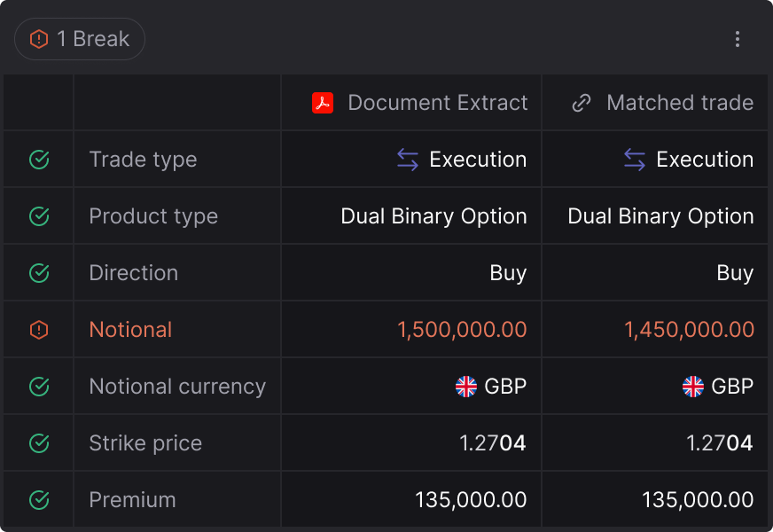Click the Document Extract column header

click(x=411, y=103)
